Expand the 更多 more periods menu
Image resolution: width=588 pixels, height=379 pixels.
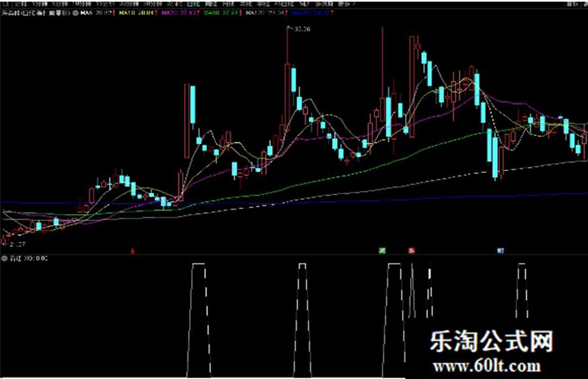coord(347,4)
